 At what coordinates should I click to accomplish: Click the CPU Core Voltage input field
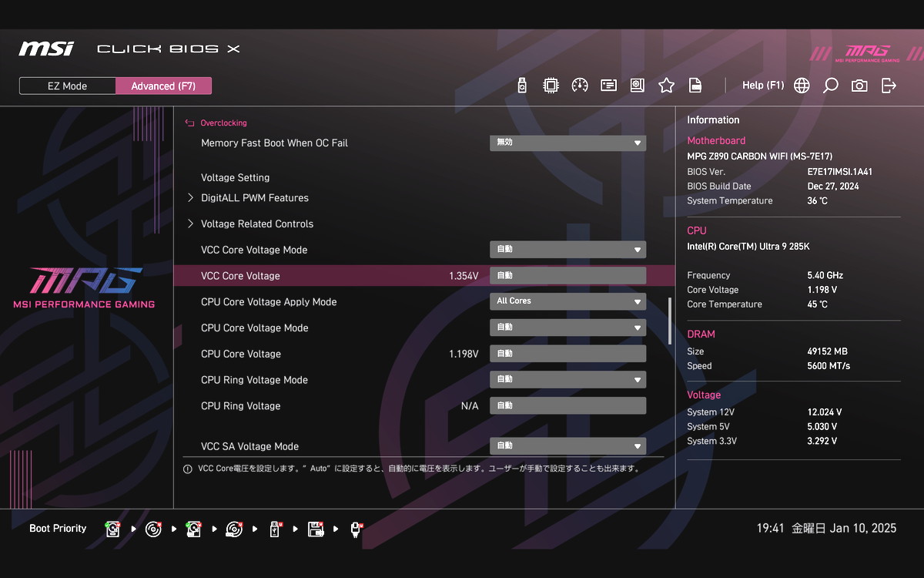[x=567, y=354]
